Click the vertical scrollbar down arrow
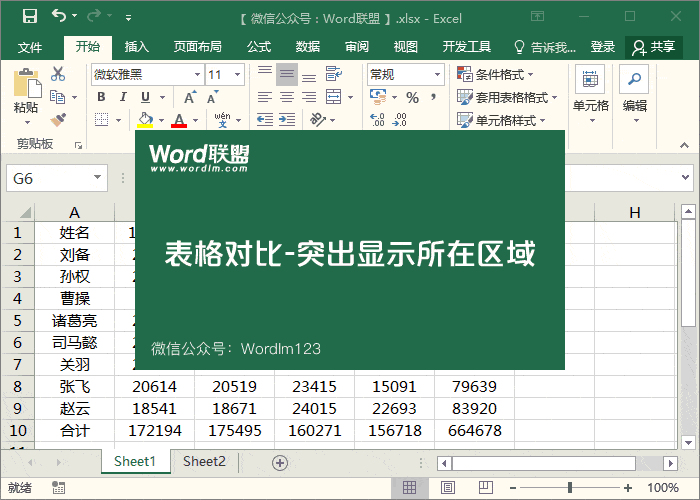Image resolution: width=700 pixels, height=500 pixels. point(688,442)
